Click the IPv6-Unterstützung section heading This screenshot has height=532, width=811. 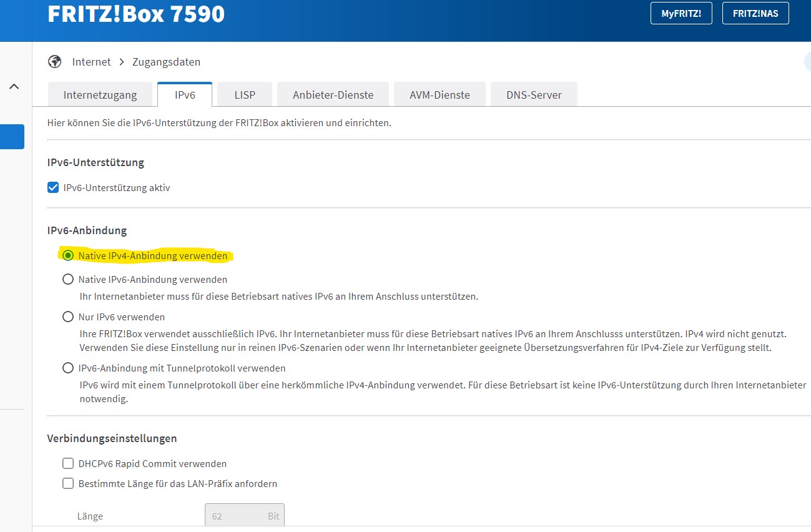[96, 162]
